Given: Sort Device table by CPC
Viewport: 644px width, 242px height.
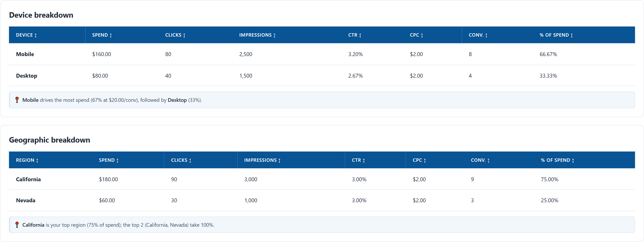Looking at the screenshot, I should click(417, 35).
